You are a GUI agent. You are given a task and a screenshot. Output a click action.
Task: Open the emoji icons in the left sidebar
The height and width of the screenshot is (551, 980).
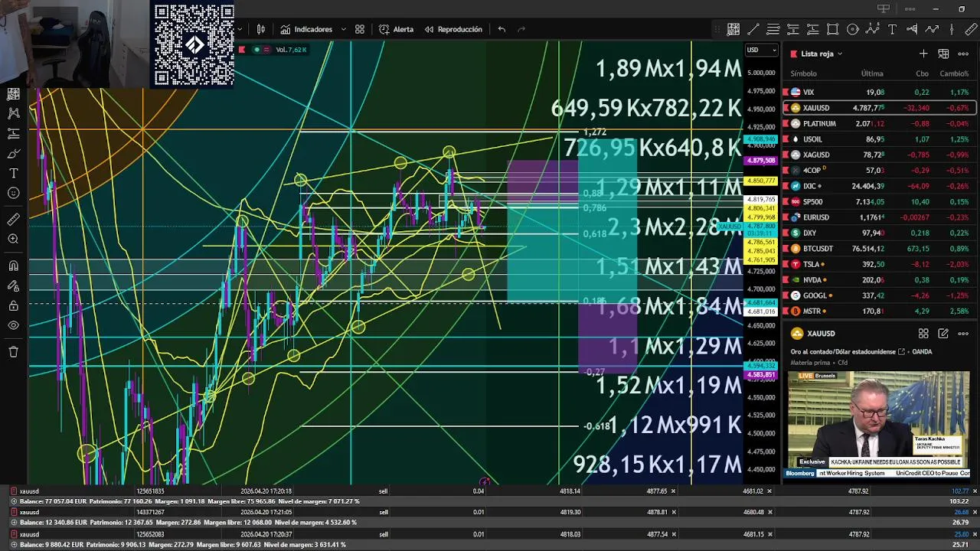coord(13,193)
